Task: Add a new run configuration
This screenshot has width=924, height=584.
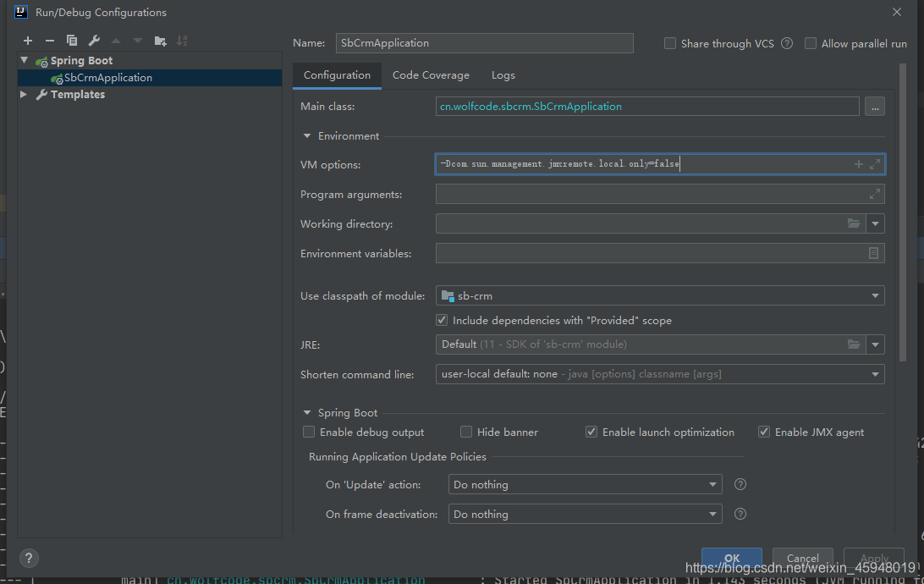Action: coord(27,40)
